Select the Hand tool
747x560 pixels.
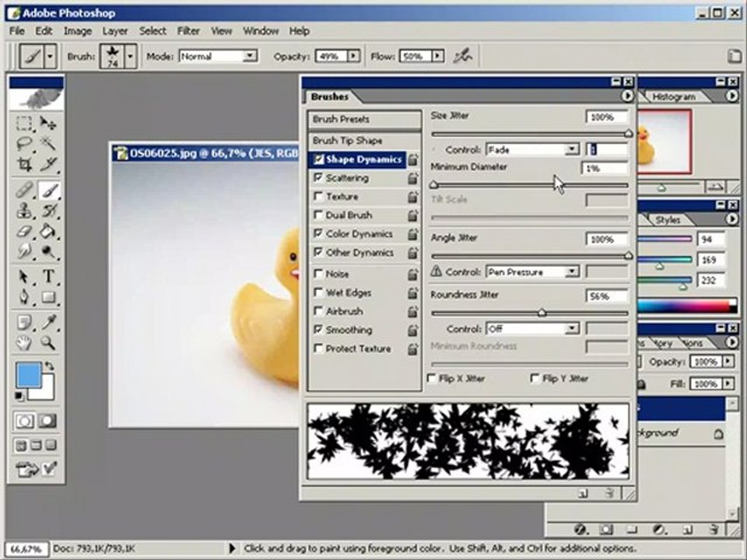tap(24, 342)
